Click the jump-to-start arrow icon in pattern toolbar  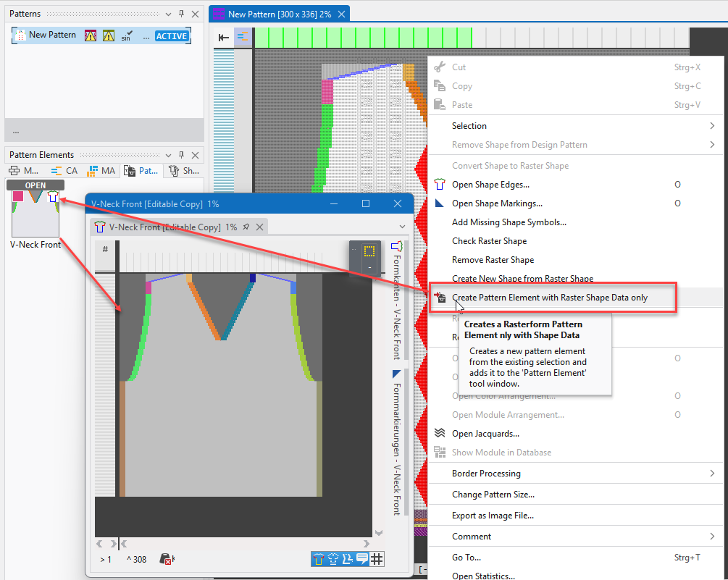point(224,38)
